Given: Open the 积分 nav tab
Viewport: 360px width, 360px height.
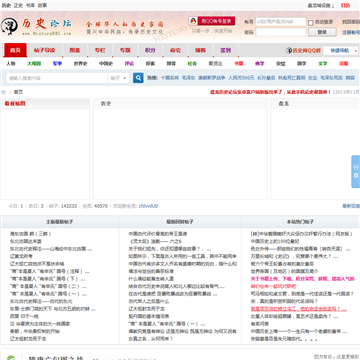Looking at the screenshot, I should pos(150,50).
